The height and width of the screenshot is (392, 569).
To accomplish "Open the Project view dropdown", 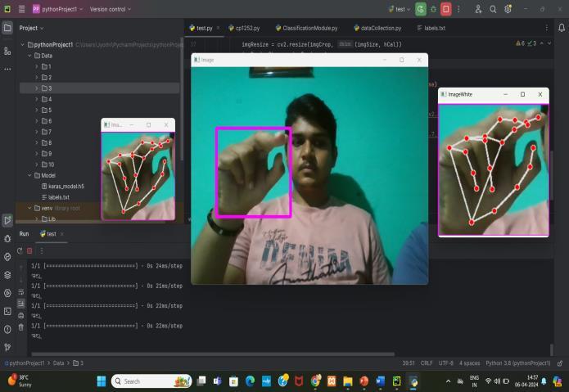I will (31, 28).
